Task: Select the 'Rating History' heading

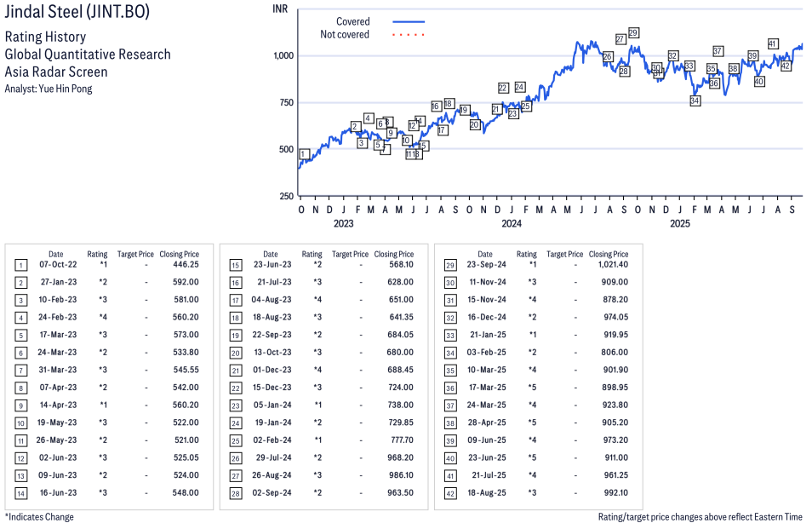Action: coord(46,37)
